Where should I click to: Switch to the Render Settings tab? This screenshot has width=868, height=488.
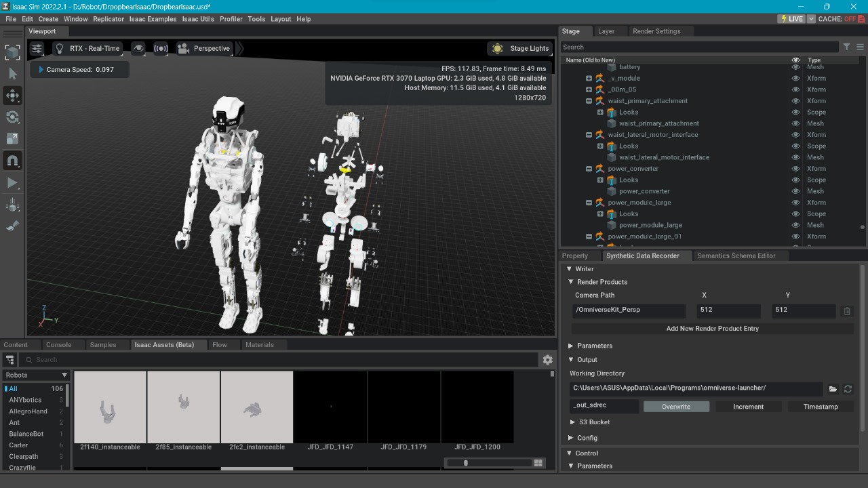point(656,31)
